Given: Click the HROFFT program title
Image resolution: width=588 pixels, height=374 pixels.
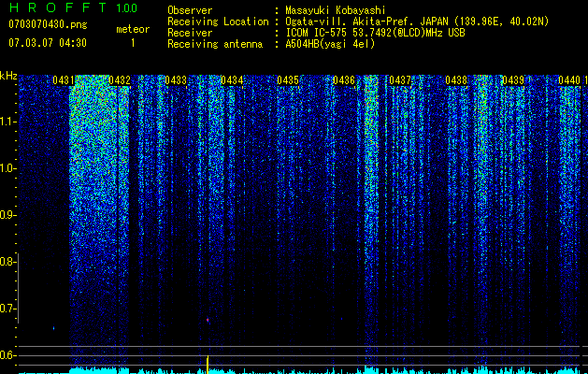Looking at the screenshot, I should pyautogui.click(x=58, y=7).
